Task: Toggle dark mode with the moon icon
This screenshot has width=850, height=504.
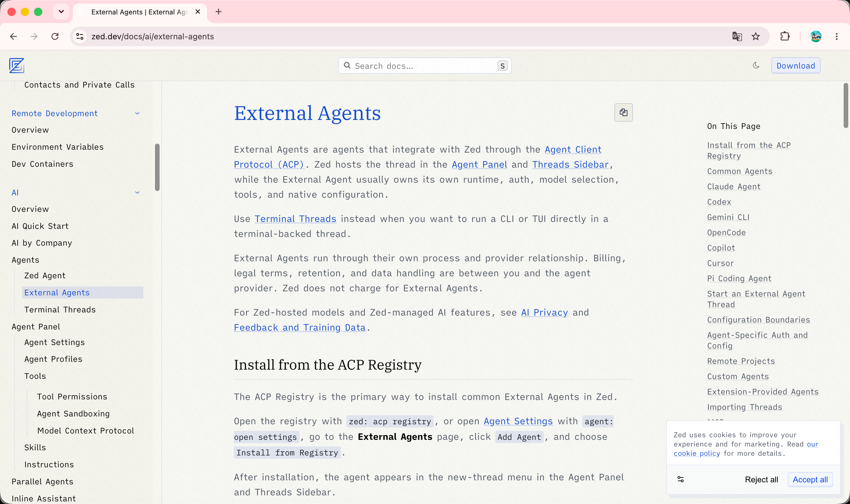Action: (756, 65)
